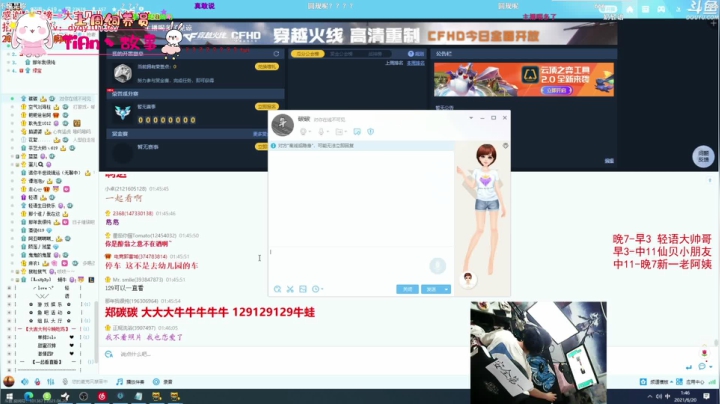
Task: Click the round voice input button in chat
Action: [x=438, y=265]
